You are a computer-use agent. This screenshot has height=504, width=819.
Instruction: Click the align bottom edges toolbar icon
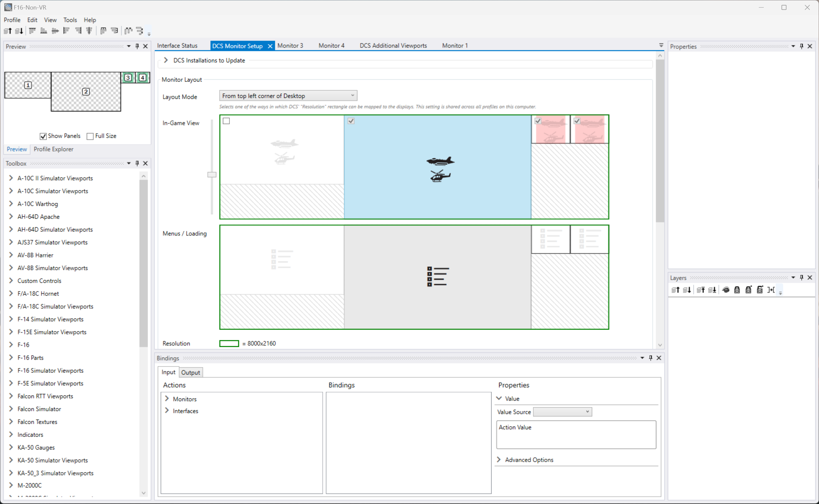pos(44,31)
